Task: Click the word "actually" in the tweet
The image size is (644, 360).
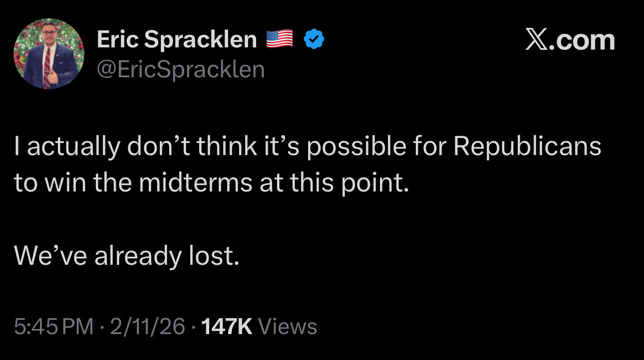Action: click(74, 147)
